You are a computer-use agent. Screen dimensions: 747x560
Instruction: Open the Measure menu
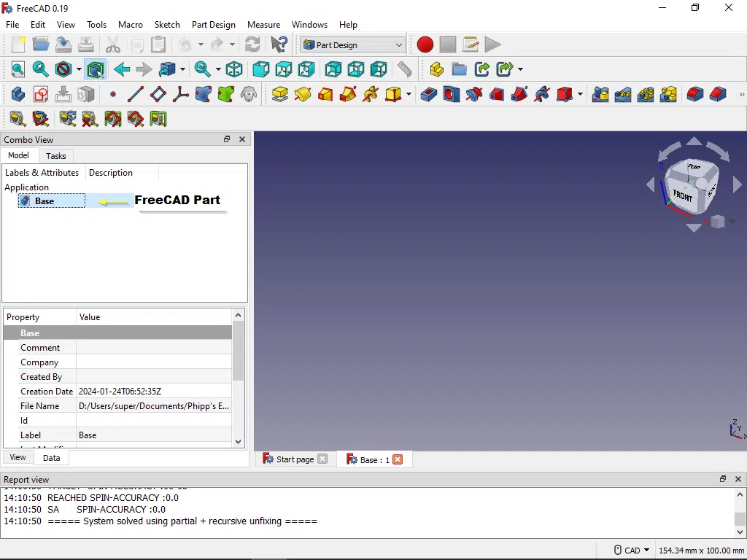pos(263,25)
